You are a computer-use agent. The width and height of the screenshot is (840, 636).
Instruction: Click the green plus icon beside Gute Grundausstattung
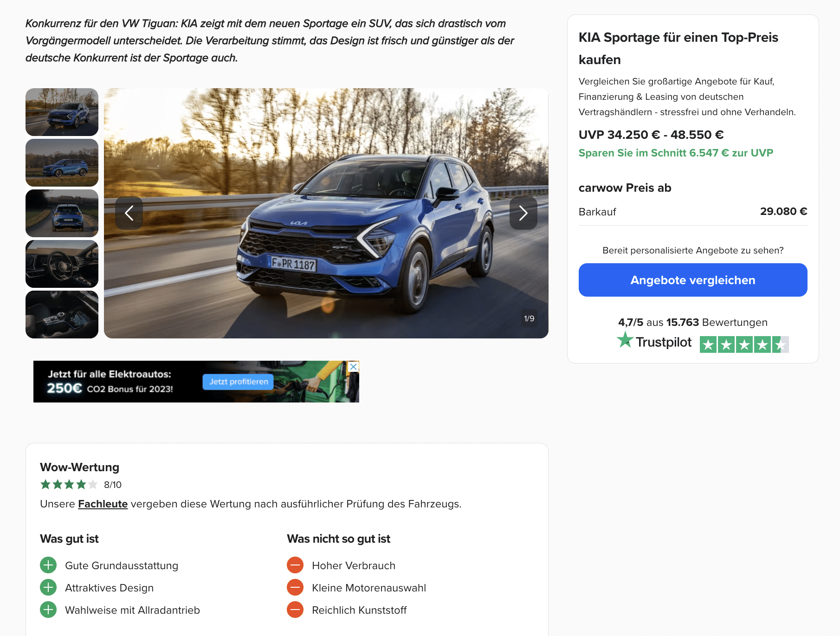click(x=48, y=565)
